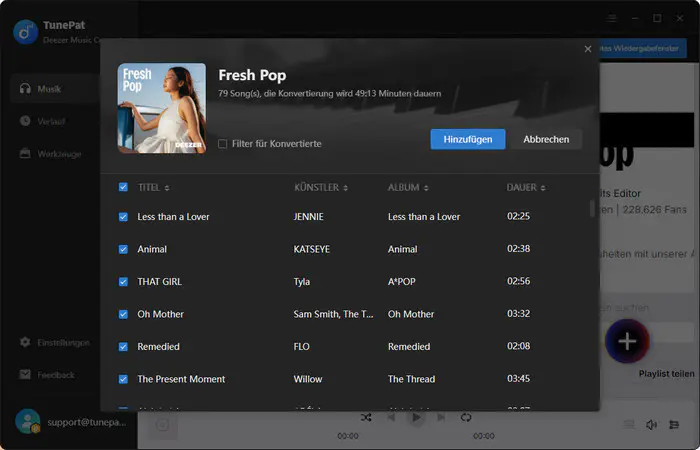
Task: Open the play queue list icon
Action: coord(629,425)
